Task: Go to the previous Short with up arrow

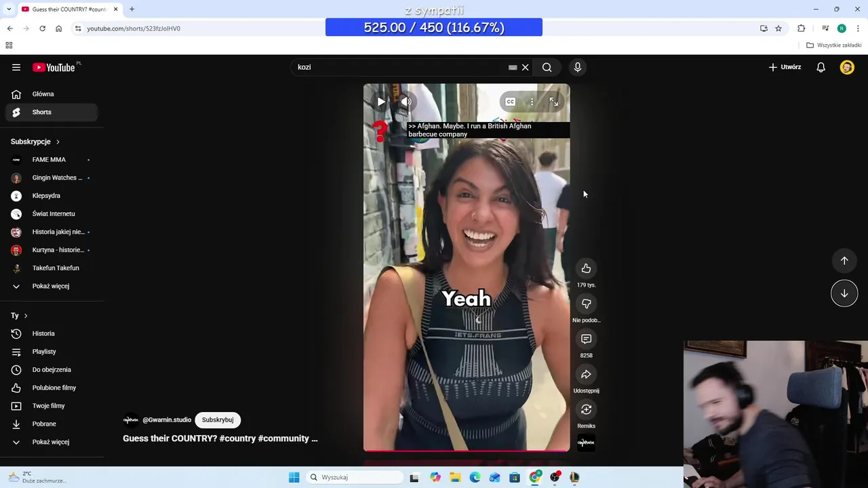Action: click(x=844, y=261)
